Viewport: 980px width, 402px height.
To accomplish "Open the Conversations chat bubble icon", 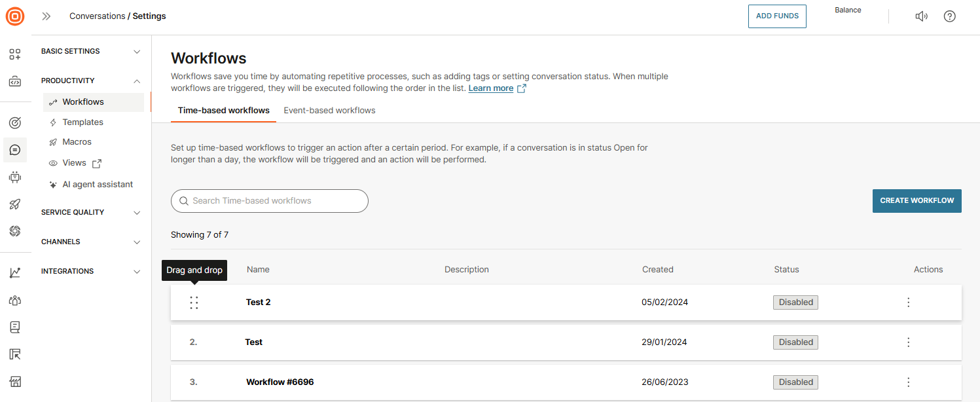I will [15, 150].
